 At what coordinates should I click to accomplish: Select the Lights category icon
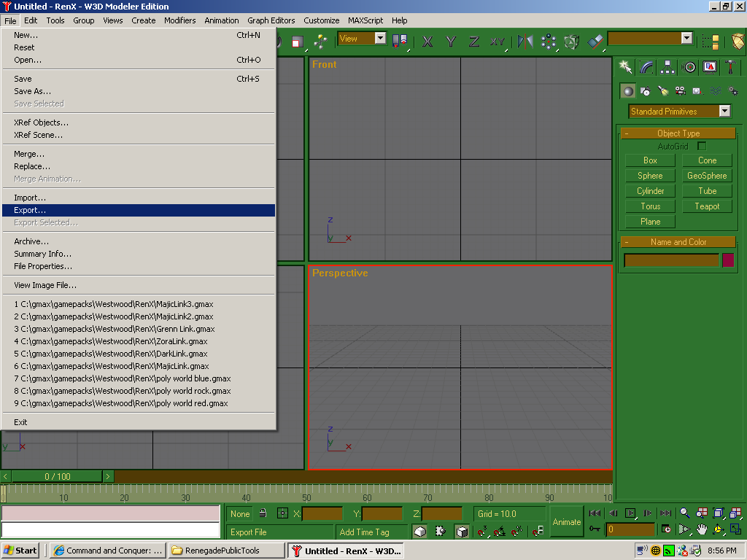click(x=662, y=91)
